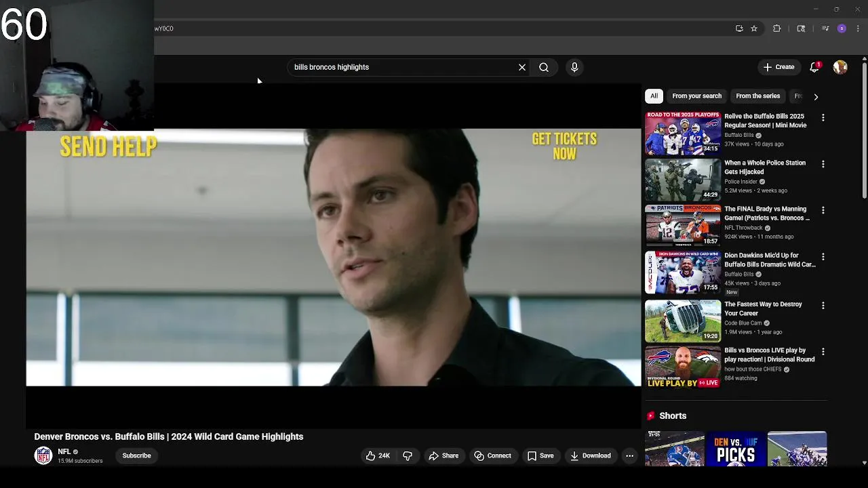Click the Connect button

pos(493,455)
